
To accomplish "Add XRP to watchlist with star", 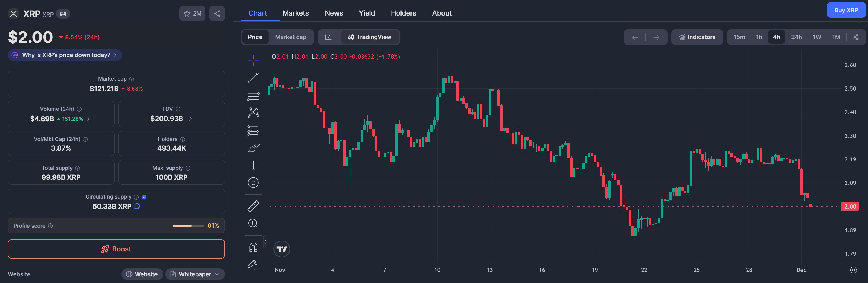I will point(192,14).
